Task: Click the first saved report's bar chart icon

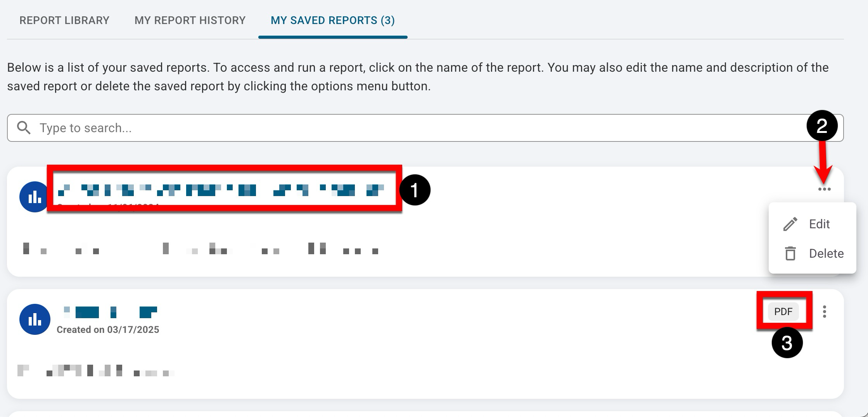Action: point(35,197)
